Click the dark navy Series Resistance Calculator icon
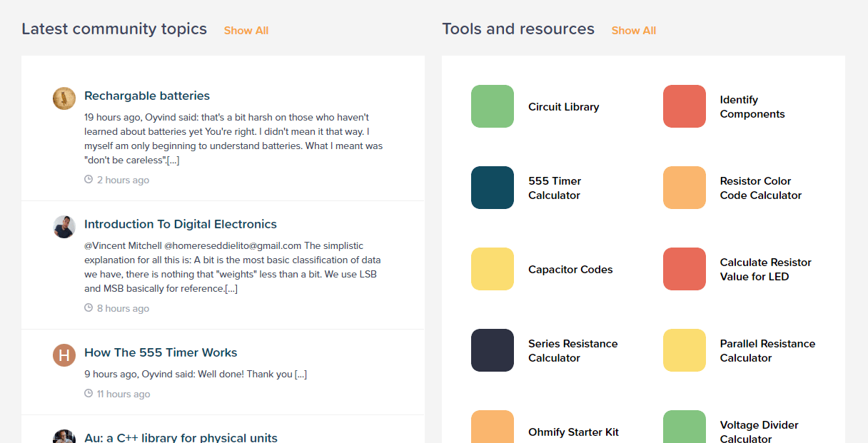The width and height of the screenshot is (868, 443). (x=492, y=350)
